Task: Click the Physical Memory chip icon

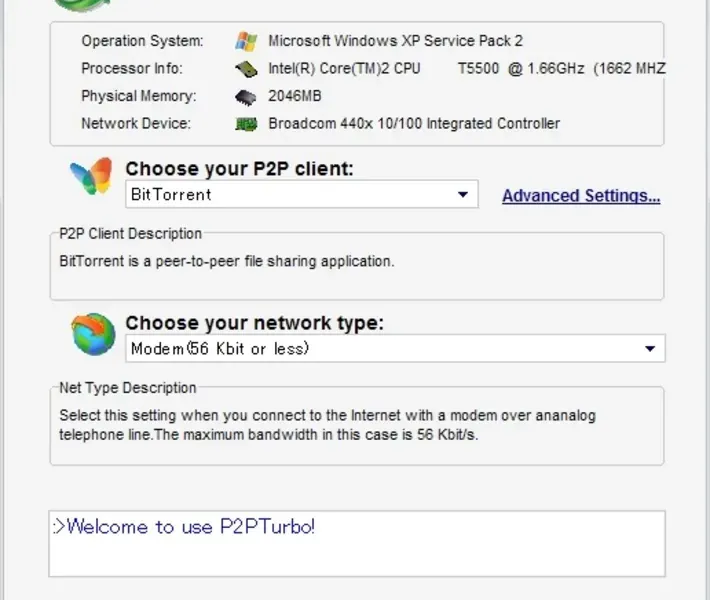Action: click(x=246, y=97)
